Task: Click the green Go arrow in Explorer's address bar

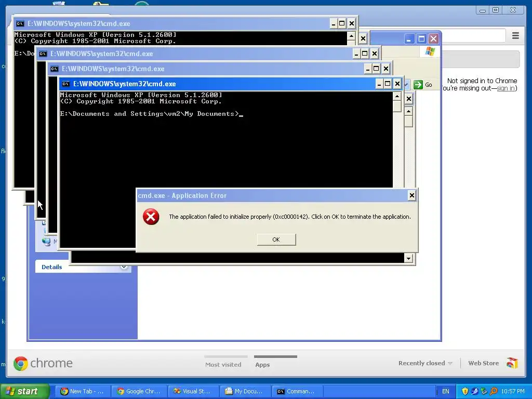Action: [x=418, y=85]
